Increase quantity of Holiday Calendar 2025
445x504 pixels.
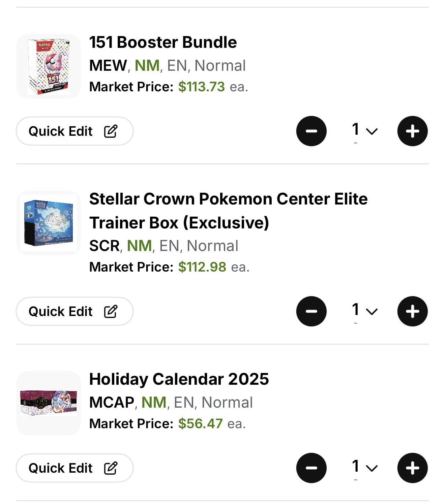(412, 468)
